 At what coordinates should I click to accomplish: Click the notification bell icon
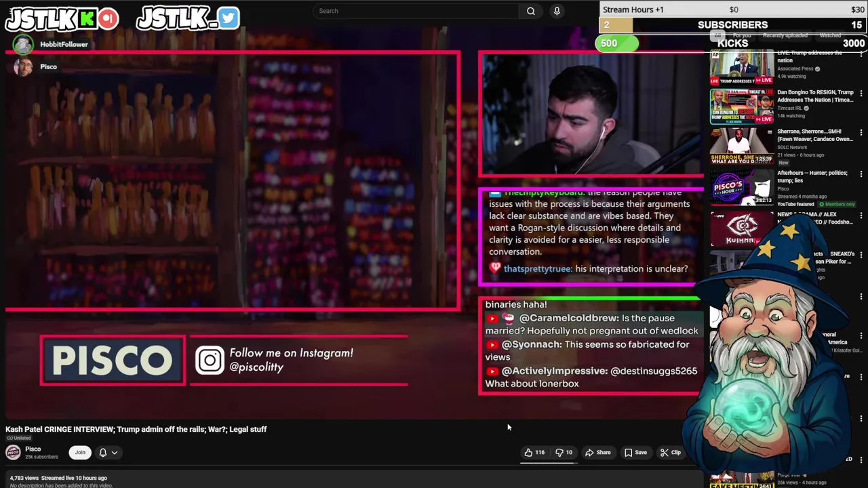pos(103,452)
